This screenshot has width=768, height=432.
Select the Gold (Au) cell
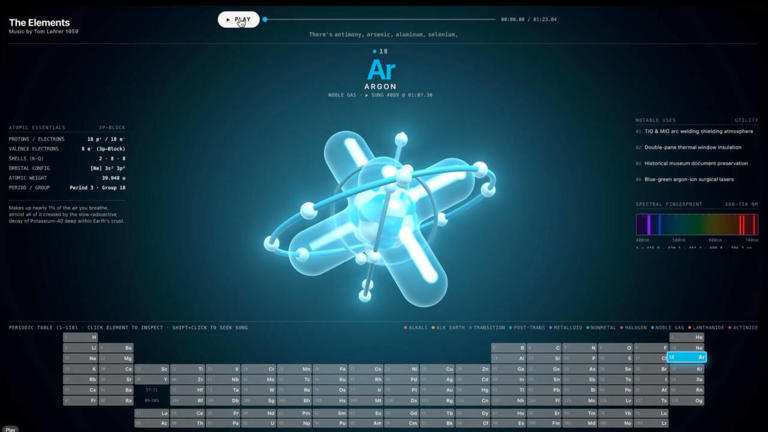437,390
